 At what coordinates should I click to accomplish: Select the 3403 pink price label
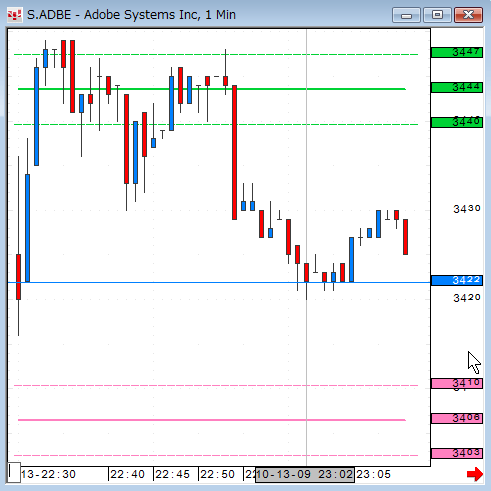coord(457,453)
